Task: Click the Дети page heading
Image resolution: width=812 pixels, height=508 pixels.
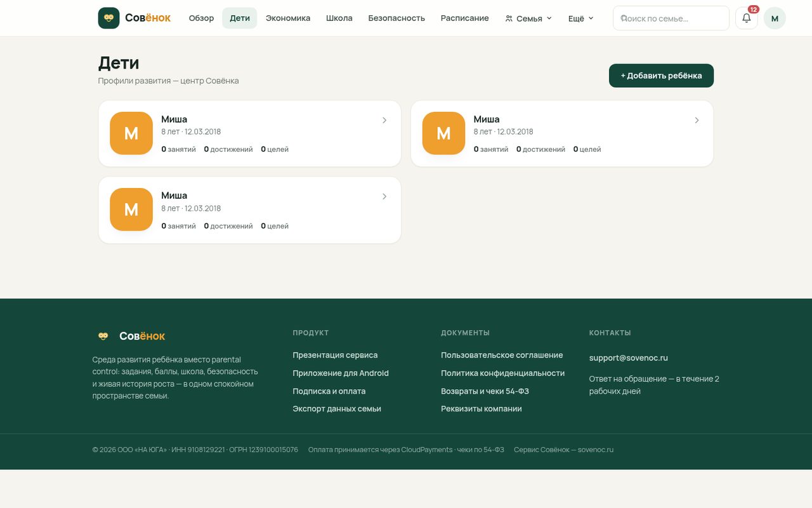Action: pyautogui.click(x=119, y=63)
